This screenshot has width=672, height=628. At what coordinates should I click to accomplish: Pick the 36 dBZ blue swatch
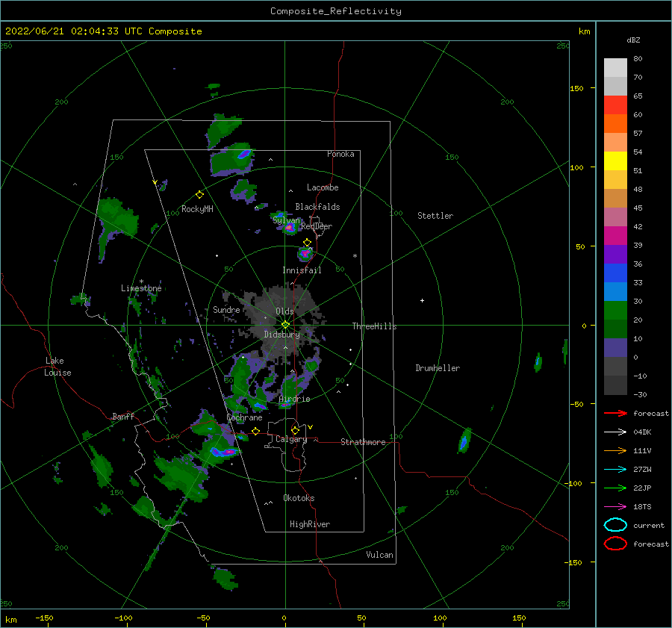pos(615,273)
